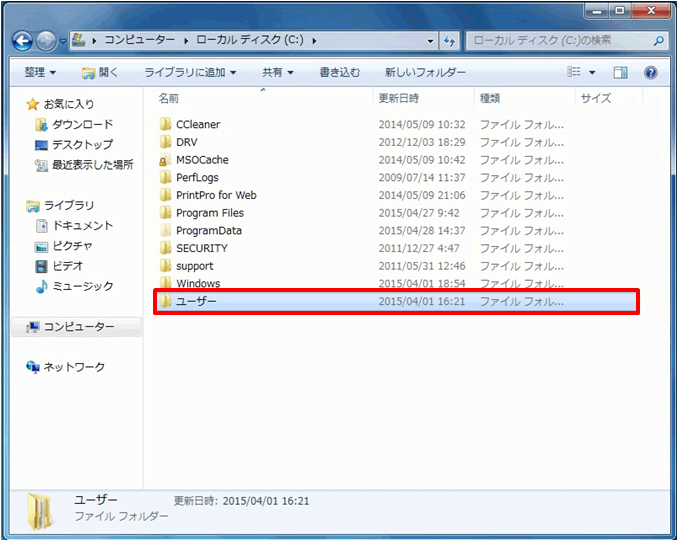
Task: Expand arrow before コンピューター breadcrumb
Action: 95,41
